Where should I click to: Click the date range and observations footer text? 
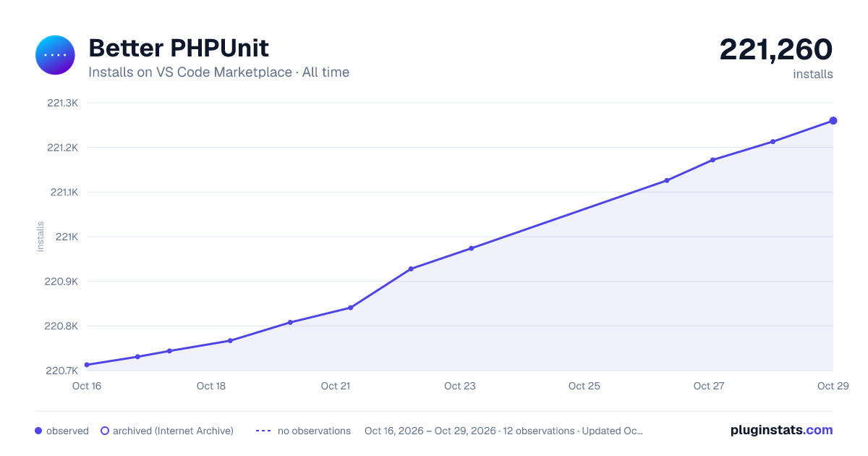503,431
